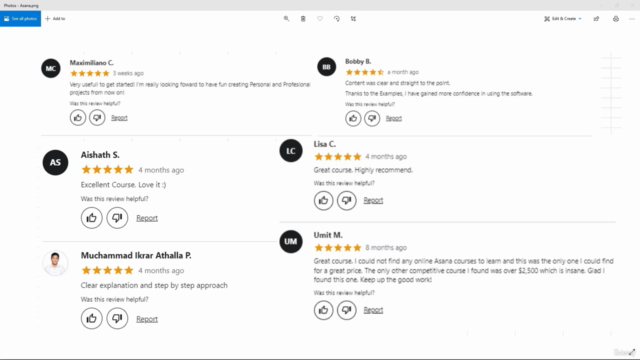Click the zoom magnifier icon in toolbar
Screen dimensions: 640x360
click(x=287, y=19)
